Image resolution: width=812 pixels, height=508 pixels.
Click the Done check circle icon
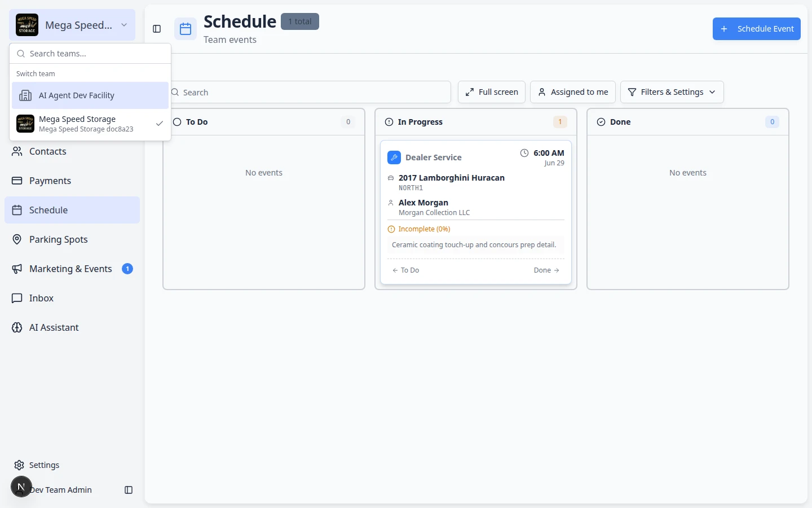pyautogui.click(x=601, y=122)
